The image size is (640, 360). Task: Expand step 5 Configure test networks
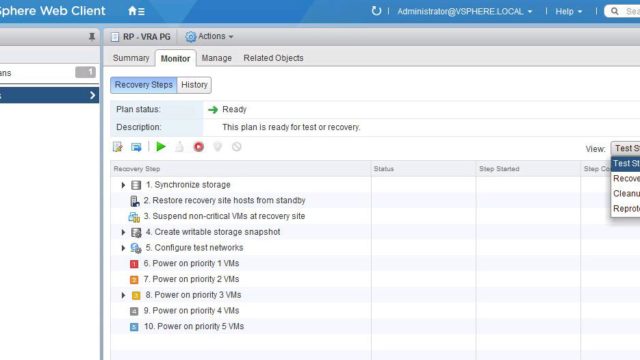click(123, 248)
